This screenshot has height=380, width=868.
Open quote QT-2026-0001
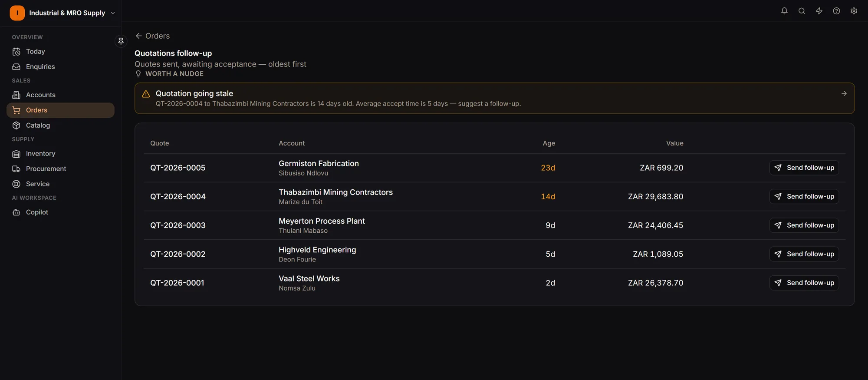pos(177,283)
